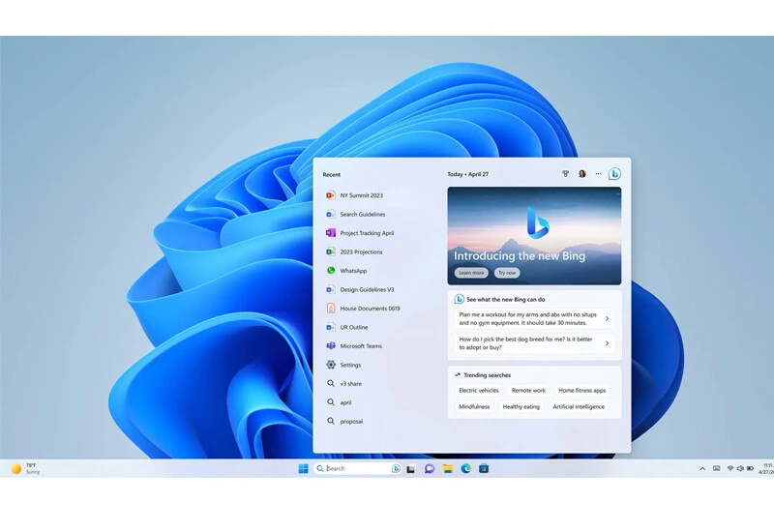Open Microsoft Store from the taskbar
774x532 pixels.
tap(484, 468)
